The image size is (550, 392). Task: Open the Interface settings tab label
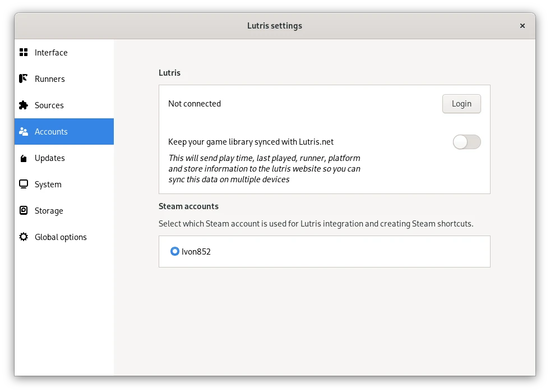coord(51,53)
